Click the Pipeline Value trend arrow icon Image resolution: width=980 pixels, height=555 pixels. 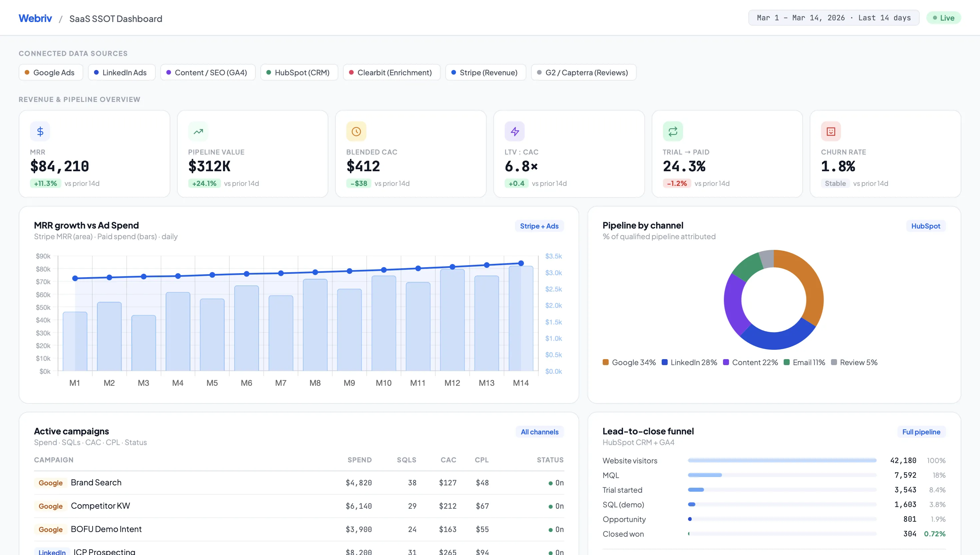pos(198,132)
